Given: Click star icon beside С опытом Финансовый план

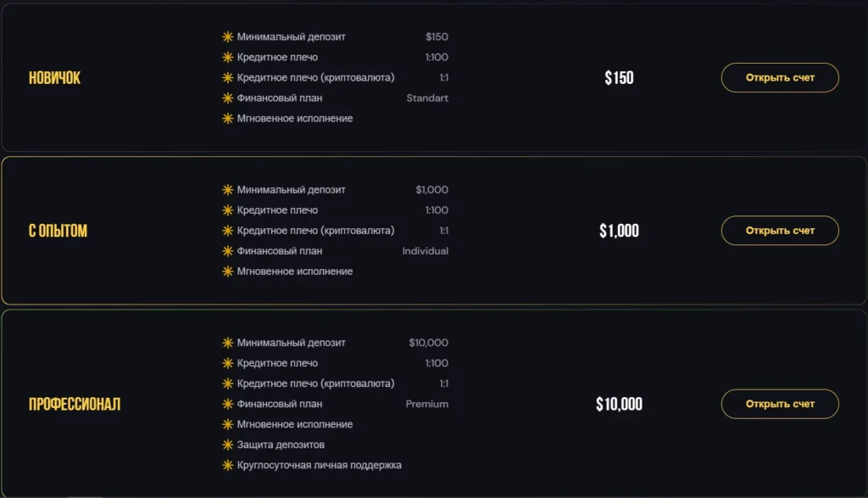Looking at the screenshot, I should point(227,251).
